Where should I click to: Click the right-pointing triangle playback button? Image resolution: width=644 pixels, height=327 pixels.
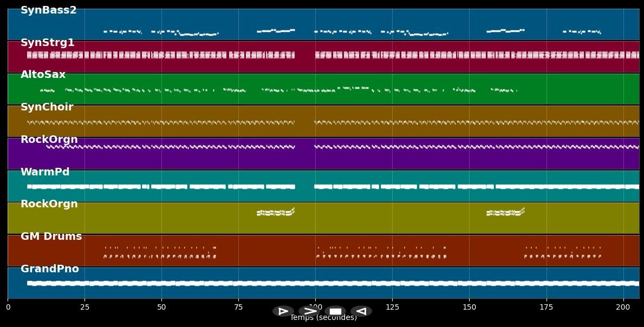283,311
